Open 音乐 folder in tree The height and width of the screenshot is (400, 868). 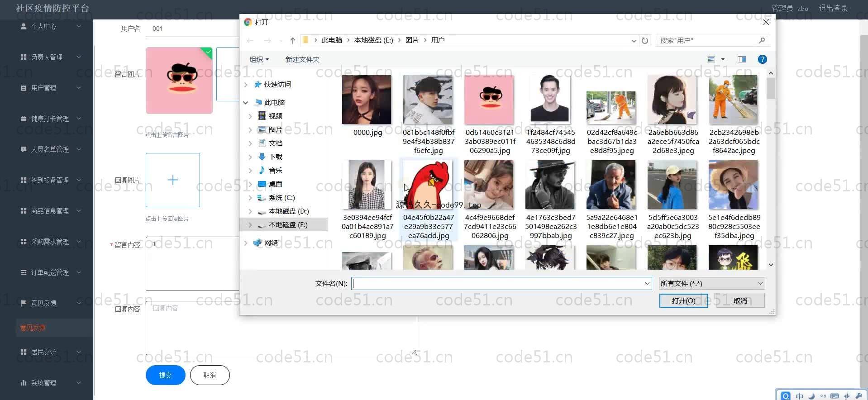point(275,171)
